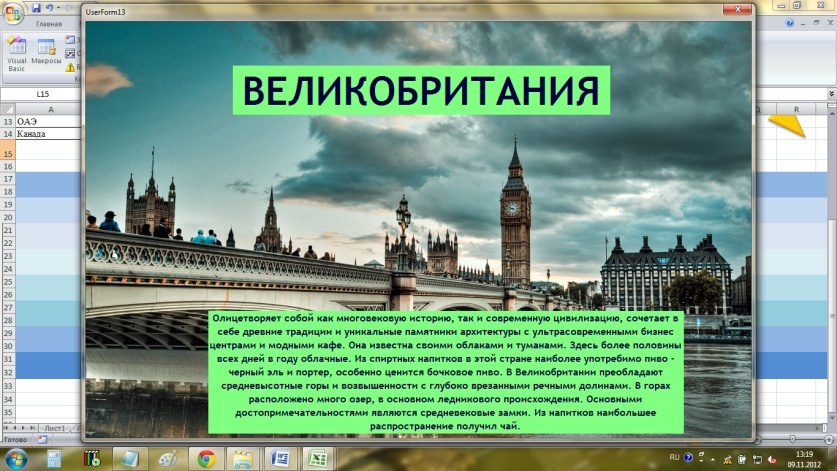Image resolution: width=837 pixels, height=471 pixels.
Task: Expand the formula bar chevron
Action: 832,94
